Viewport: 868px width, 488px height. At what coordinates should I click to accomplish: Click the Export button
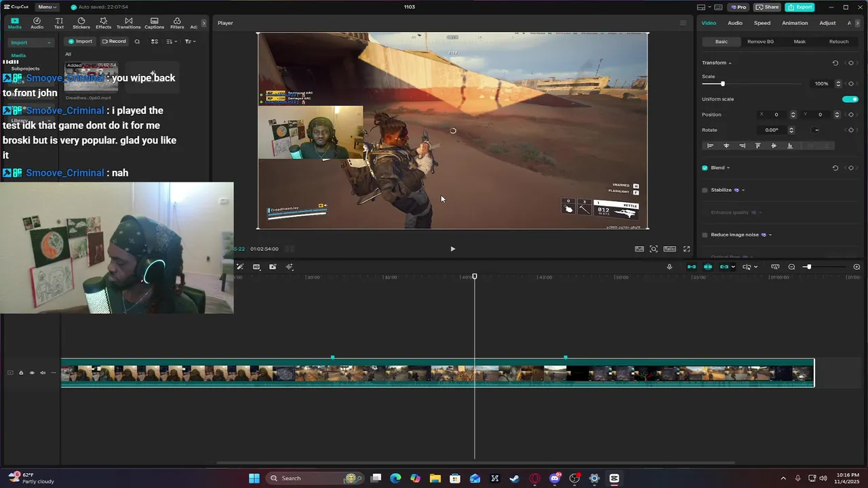800,7
